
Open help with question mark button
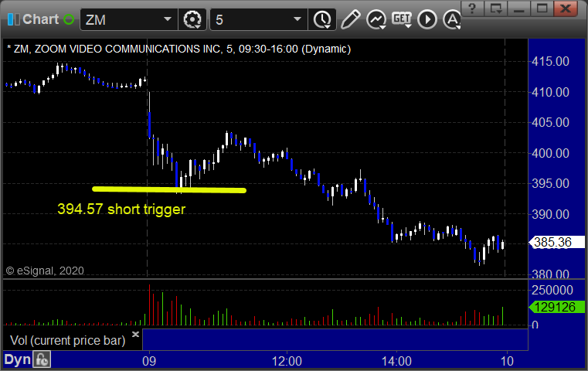(x=472, y=9)
